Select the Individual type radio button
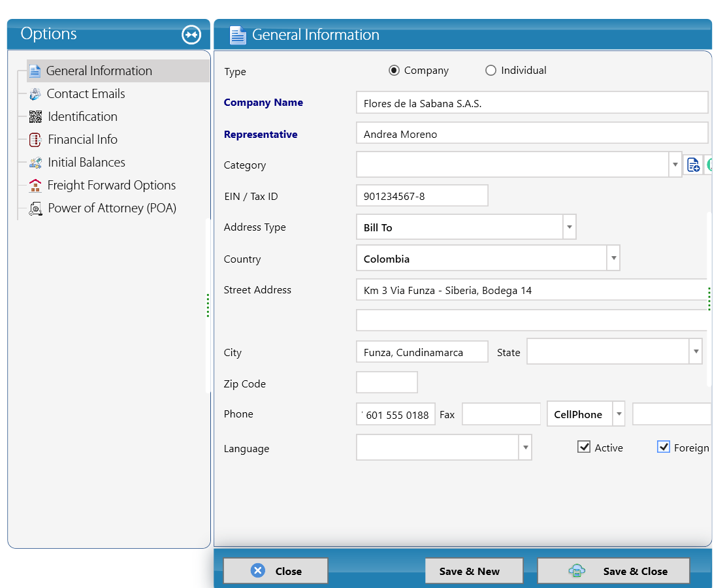 (491, 71)
